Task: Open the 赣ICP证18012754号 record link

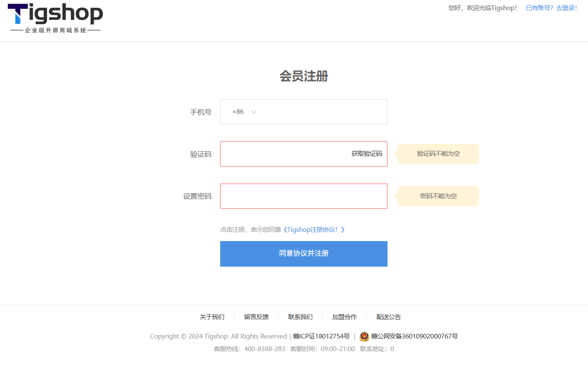Action: click(321, 336)
